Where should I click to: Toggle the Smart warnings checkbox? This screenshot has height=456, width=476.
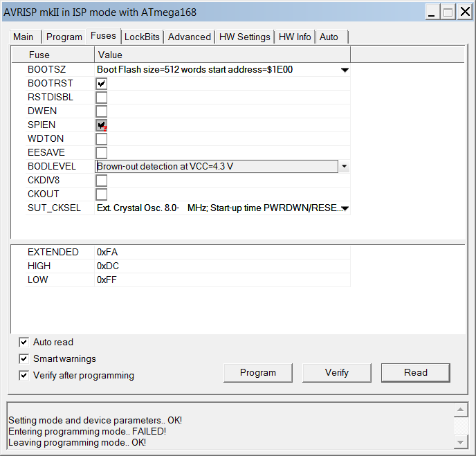click(x=24, y=359)
